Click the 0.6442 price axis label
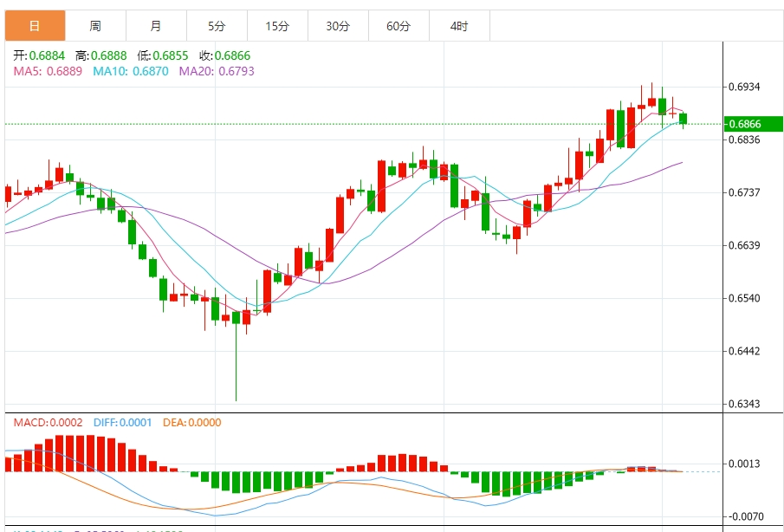Screen dimensions: 784x532 [x=744, y=351]
